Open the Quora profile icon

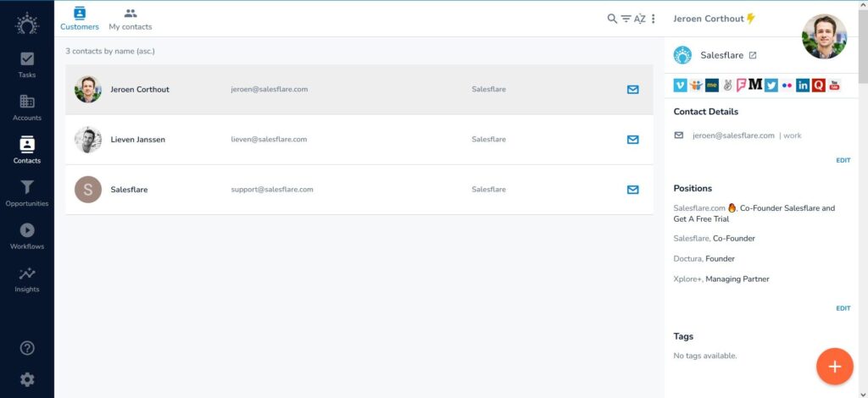pyautogui.click(x=819, y=86)
